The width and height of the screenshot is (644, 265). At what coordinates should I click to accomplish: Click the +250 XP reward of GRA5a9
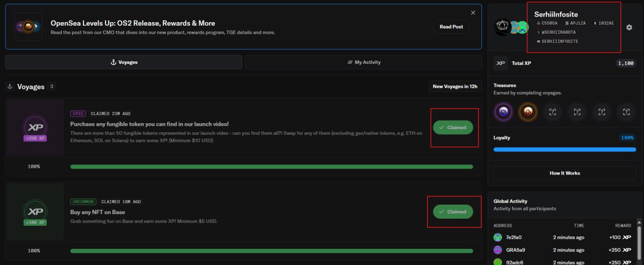pos(620,250)
